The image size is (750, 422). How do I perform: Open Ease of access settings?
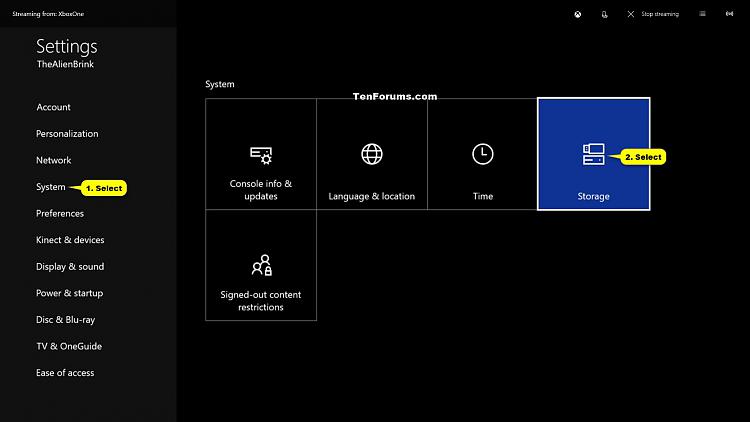(65, 373)
